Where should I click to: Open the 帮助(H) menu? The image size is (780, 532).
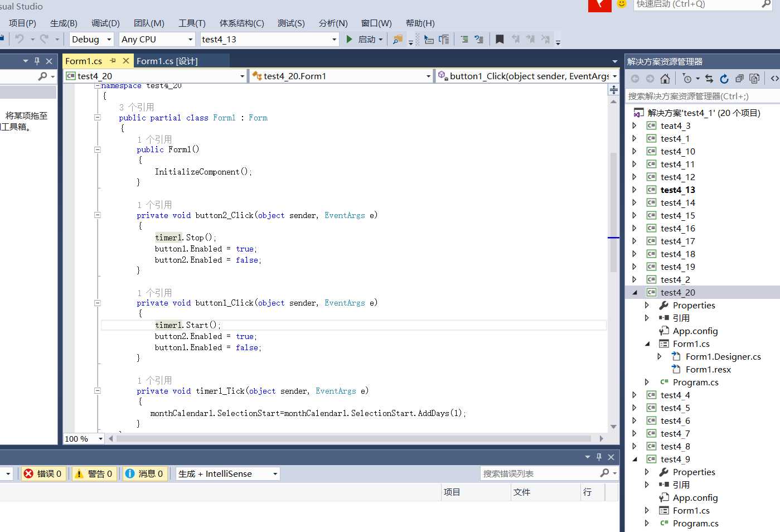pos(420,23)
